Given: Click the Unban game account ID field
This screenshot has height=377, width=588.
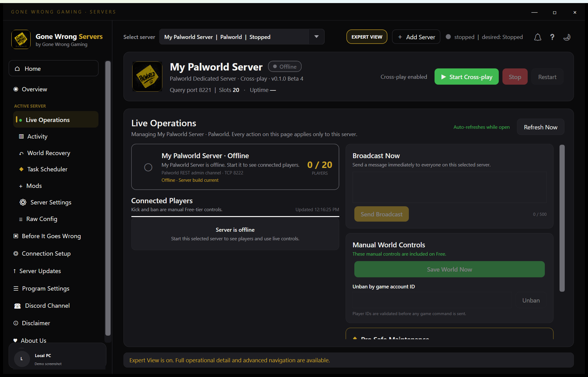Looking at the screenshot, I should 432,300.
